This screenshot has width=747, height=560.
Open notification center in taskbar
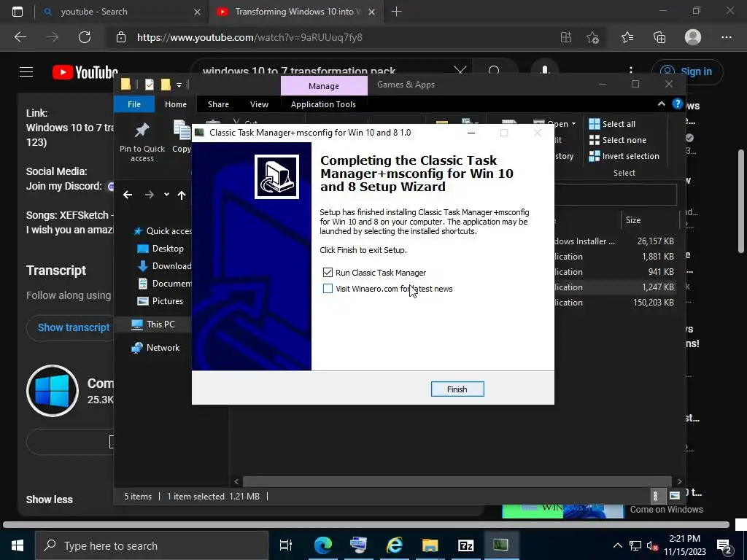point(725,545)
